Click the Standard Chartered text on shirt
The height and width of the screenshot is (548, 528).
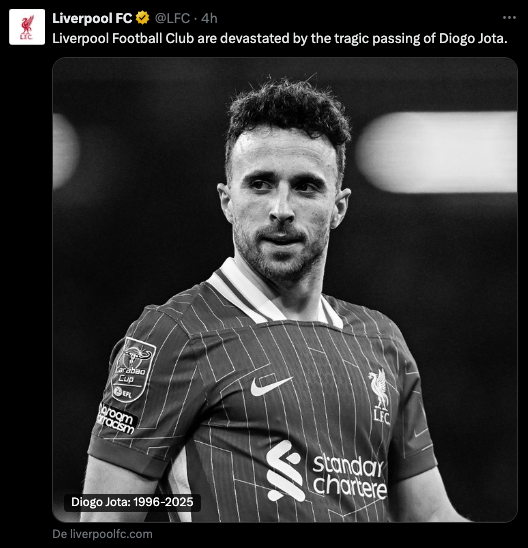(x=349, y=475)
